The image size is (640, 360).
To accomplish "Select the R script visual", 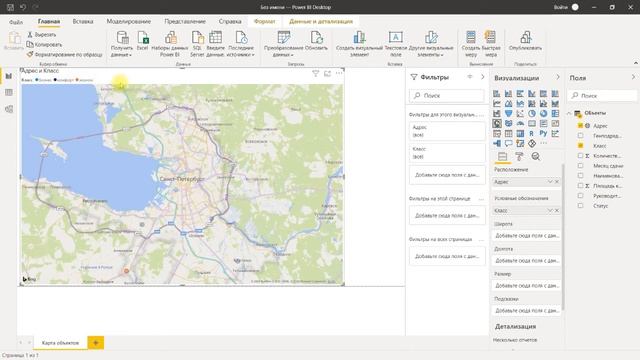I will click(532, 133).
